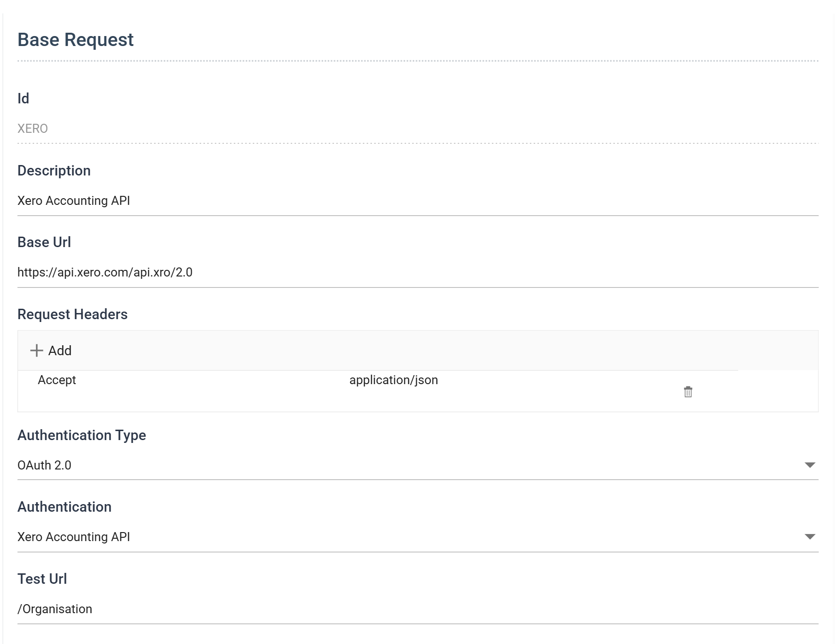
Task: Open the Authentication Type dropdown arrow
Action: [810, 465]
